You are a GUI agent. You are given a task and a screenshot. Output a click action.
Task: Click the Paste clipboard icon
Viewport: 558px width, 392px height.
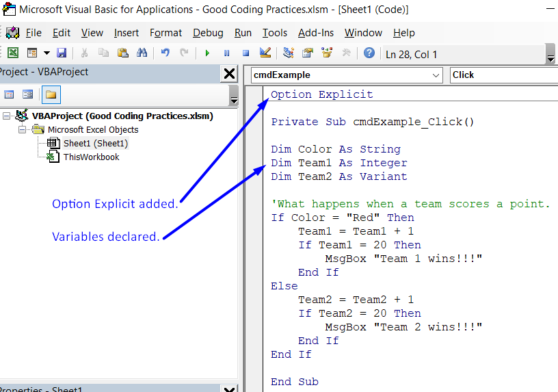click(x=123, y=53)
